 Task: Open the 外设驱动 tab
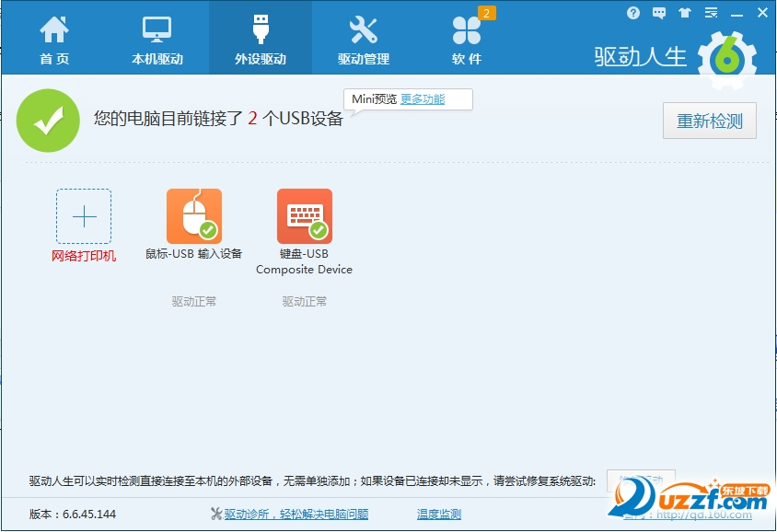click(x=261, y=41)
